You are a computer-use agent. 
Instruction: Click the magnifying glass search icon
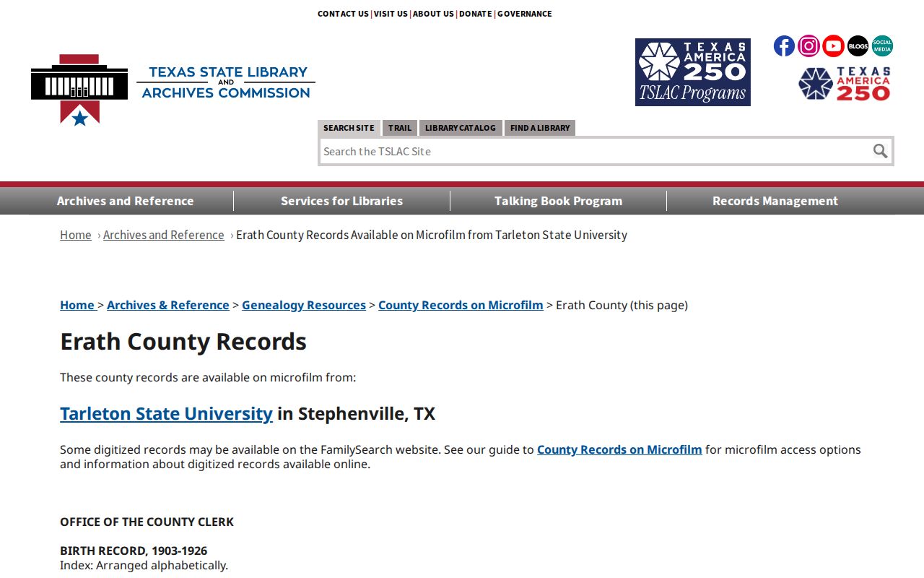(x=880, y=151)
